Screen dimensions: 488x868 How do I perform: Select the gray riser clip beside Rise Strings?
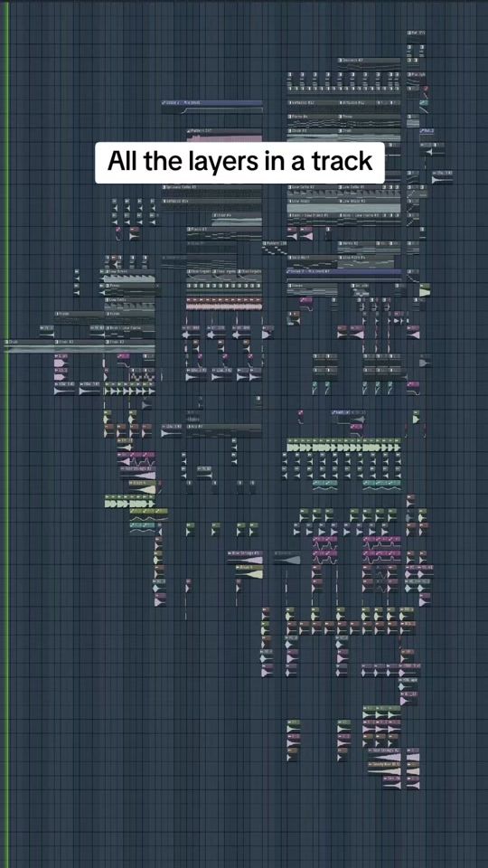pos(286,559)
